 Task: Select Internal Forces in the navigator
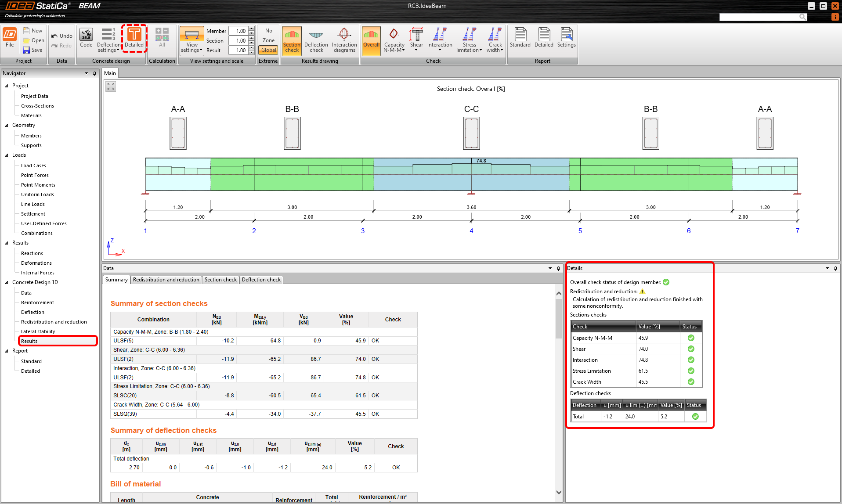pos(38,273)
